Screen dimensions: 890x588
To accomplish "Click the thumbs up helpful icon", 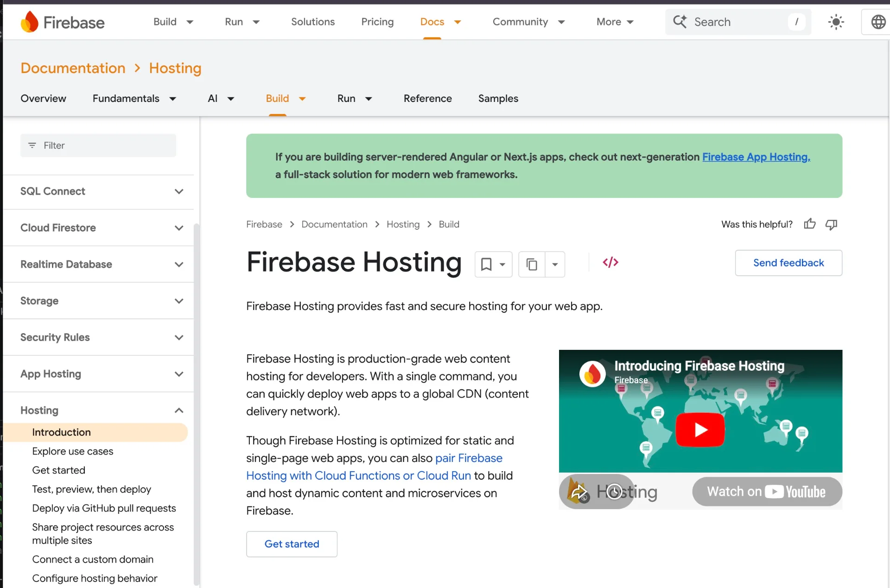I will pos(810,224).
